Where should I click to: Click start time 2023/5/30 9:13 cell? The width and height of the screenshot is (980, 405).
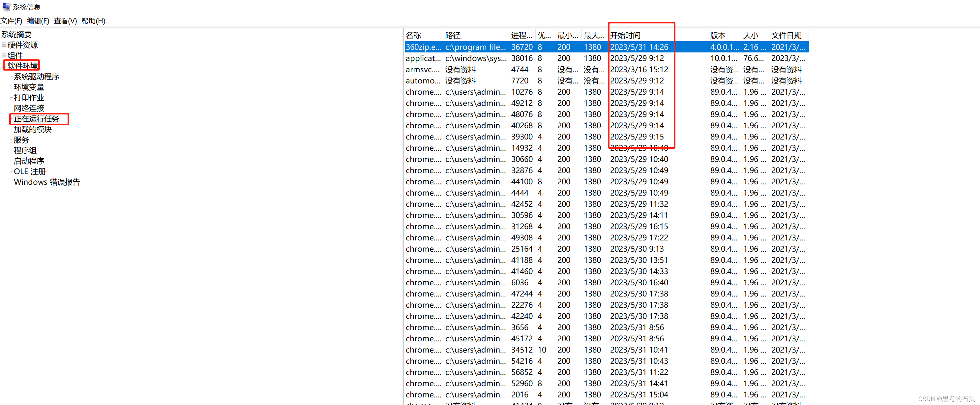pos(637,249)
